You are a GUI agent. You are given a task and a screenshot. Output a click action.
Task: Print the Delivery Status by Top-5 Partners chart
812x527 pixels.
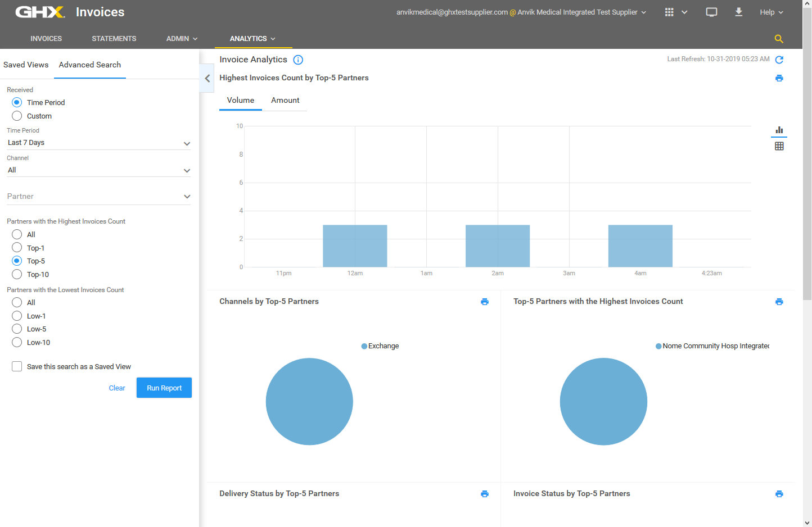coord(485,494)
